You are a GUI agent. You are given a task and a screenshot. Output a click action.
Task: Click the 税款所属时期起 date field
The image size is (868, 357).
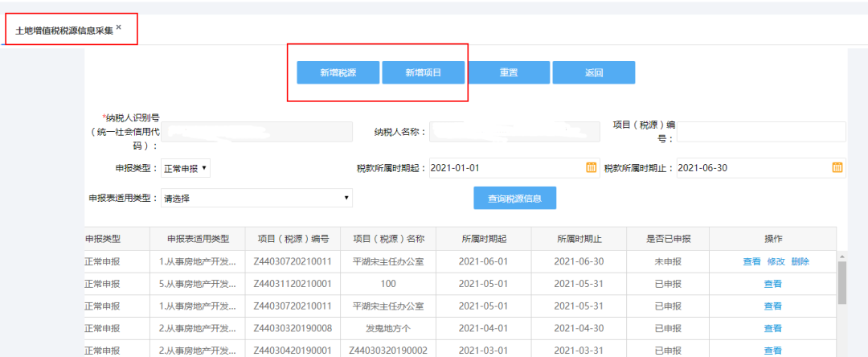click(514, 168)
